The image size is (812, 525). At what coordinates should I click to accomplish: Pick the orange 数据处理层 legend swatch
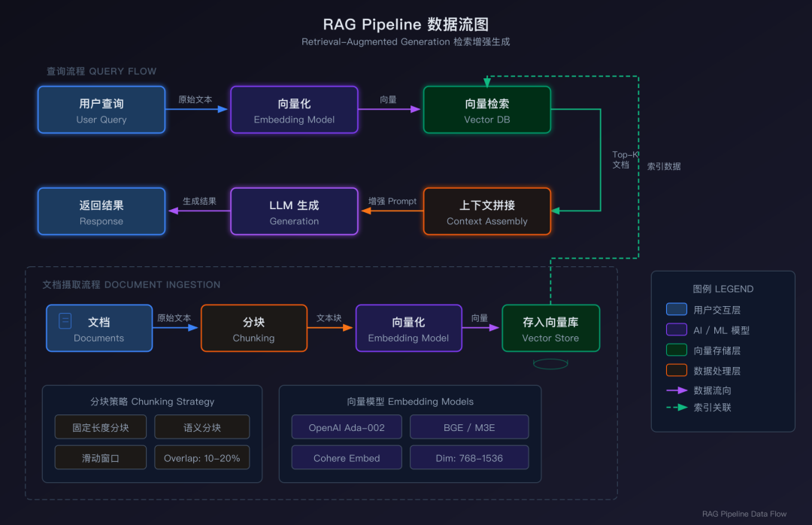(x=677, y=370)
